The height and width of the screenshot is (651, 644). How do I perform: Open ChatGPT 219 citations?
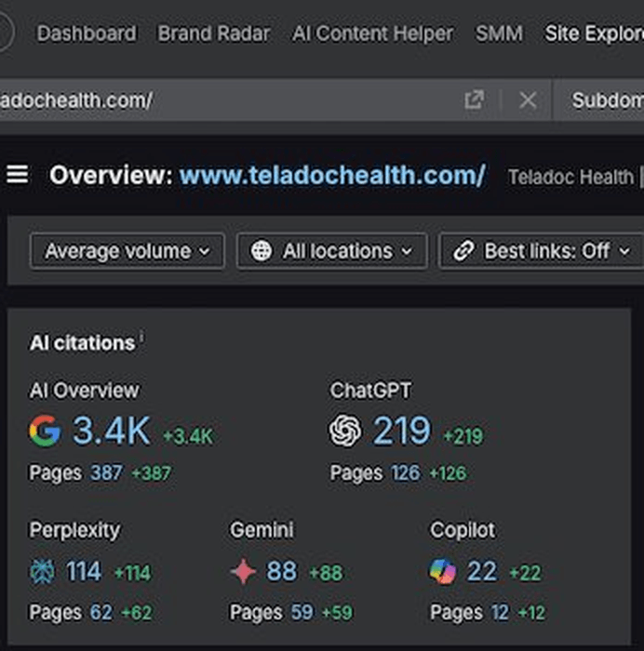(x=402, y=431)
